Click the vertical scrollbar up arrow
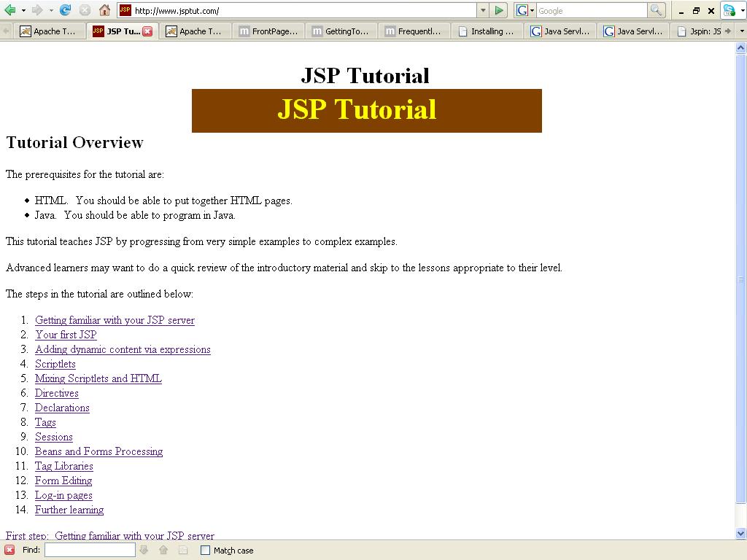This screenshot has height=560, width=747. coord(741,47)
